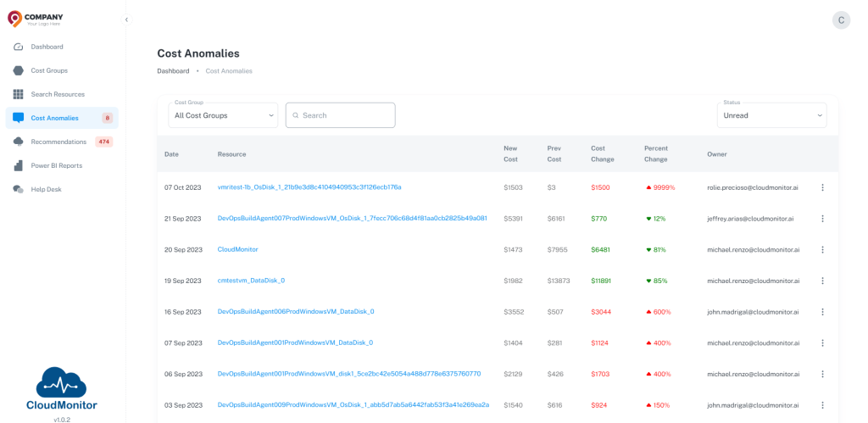Viewport: 868px width, 423px height.
Task: Click the red 8 badge on Cost Anomalies
Action: [x=107, y=118]
